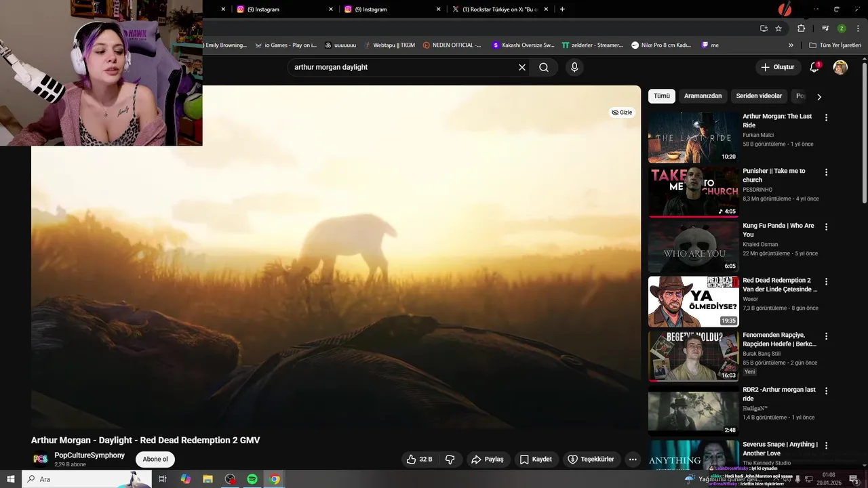Share the video with Paylaş
Screen dimensions: 868x488
click(488, 460)
